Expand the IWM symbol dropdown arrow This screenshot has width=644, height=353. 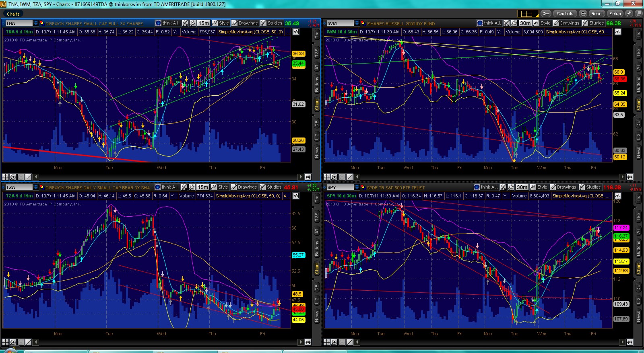tap(357, 23)
